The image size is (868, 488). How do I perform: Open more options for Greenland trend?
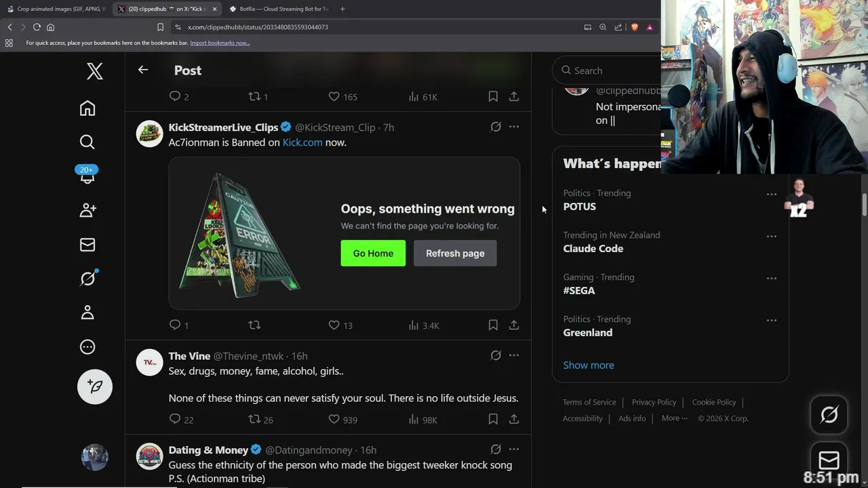click(x=772, y=321)
